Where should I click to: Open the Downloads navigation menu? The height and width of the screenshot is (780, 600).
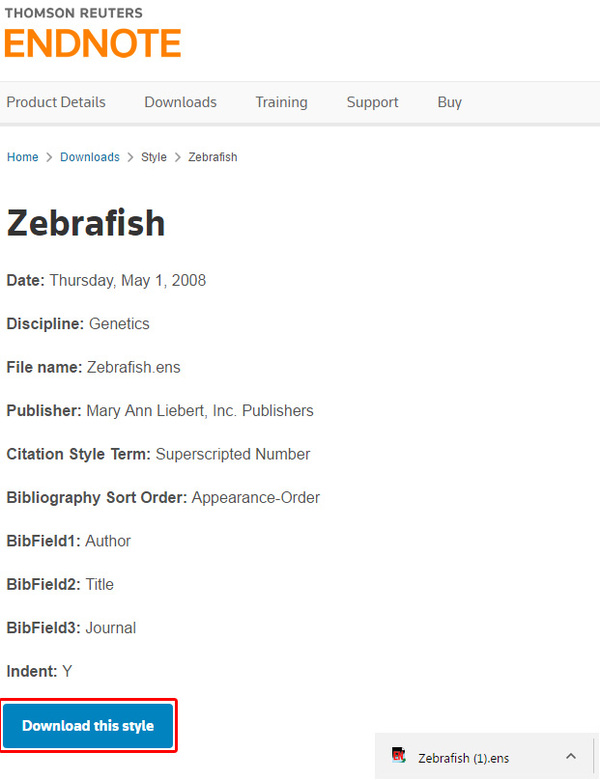click(x=180, y=102)
